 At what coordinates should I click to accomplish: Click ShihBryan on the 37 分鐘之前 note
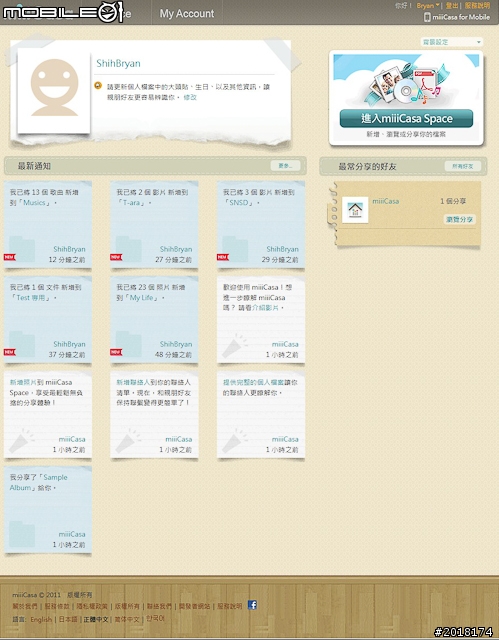69,344
